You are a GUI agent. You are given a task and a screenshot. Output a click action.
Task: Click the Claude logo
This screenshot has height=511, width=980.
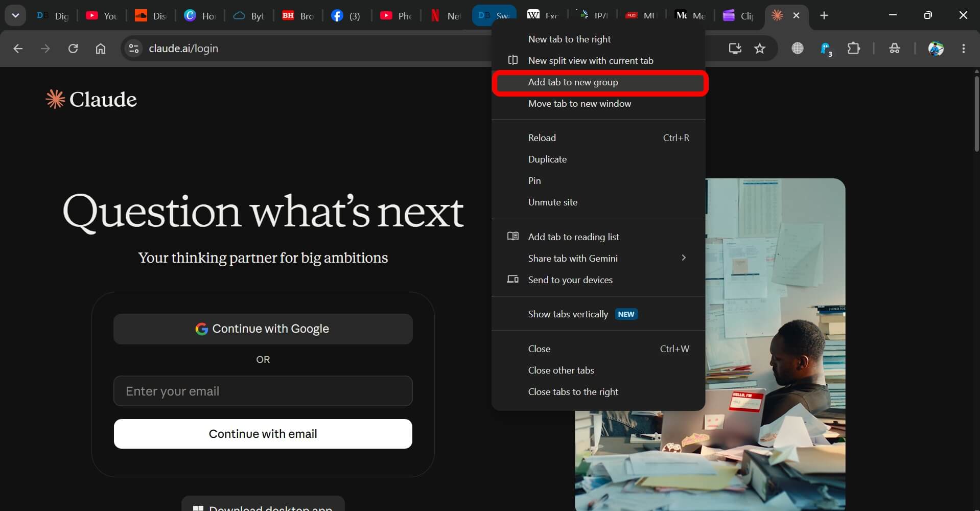91,99
